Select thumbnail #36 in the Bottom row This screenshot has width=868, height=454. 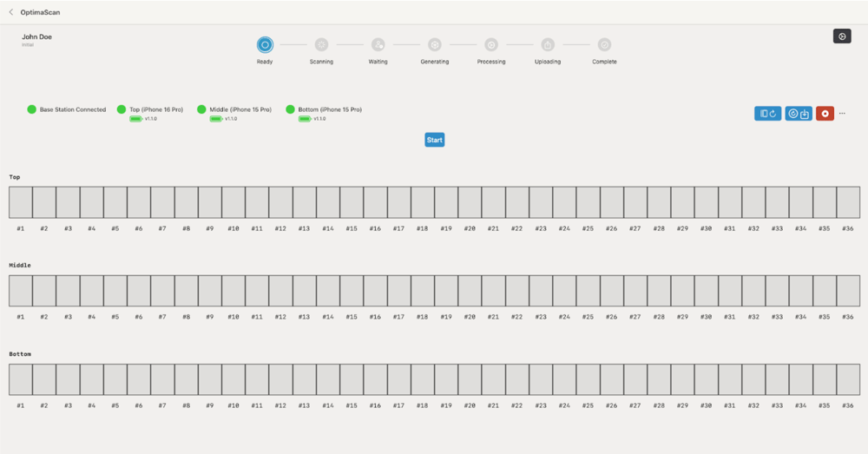(x=847, y=379)
